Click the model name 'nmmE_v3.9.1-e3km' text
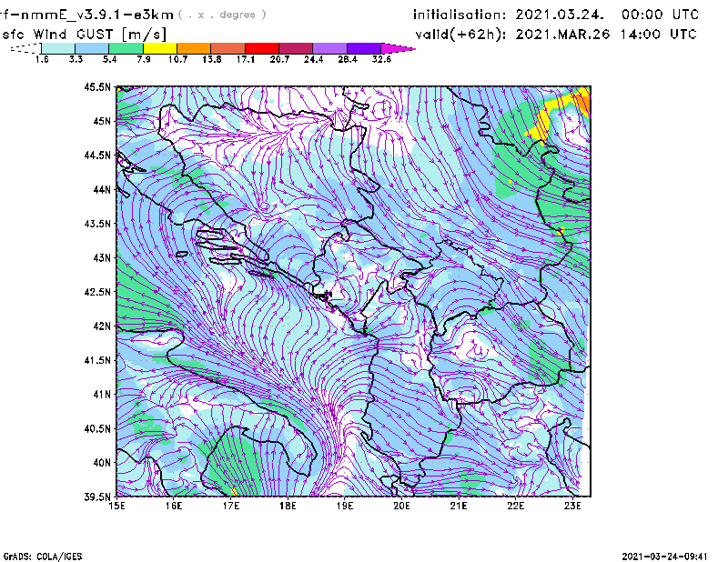Screen dimensions: 728x562 97,15
